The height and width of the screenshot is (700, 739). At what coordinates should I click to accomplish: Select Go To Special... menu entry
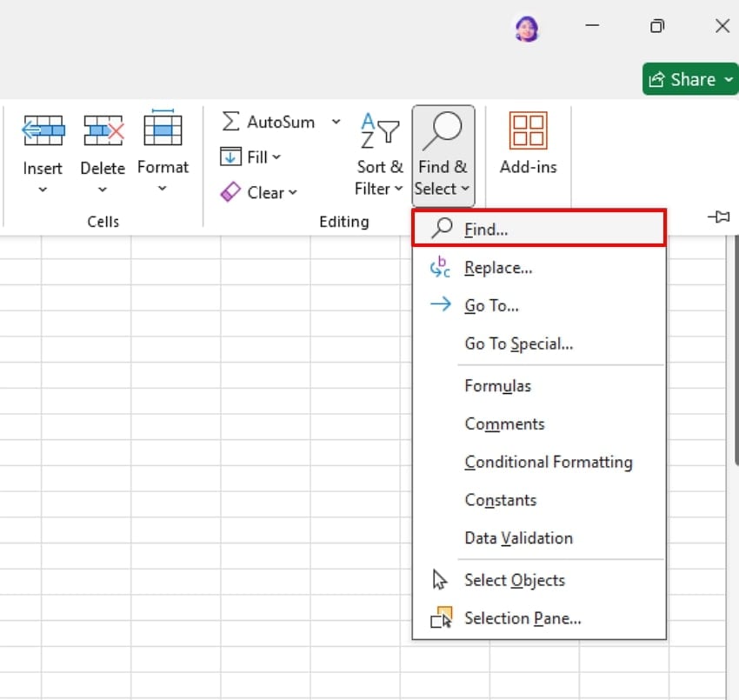coord(539,343)
